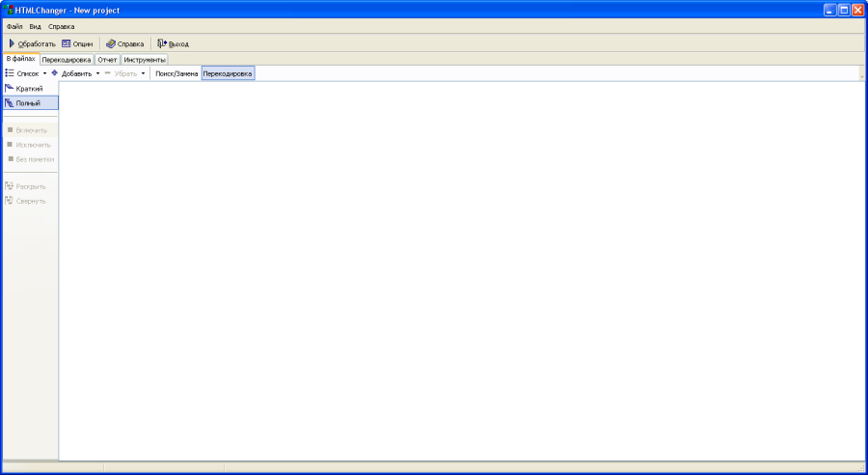Click the Без пометки square icon

click(x=10, y=159)
